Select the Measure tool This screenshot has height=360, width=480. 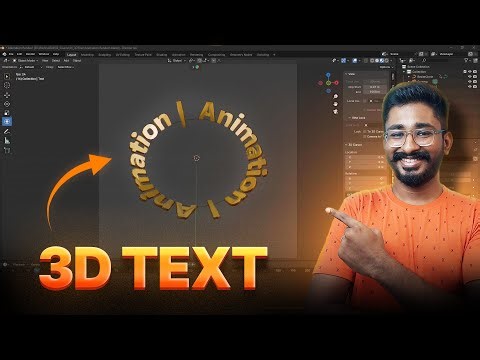7,141
